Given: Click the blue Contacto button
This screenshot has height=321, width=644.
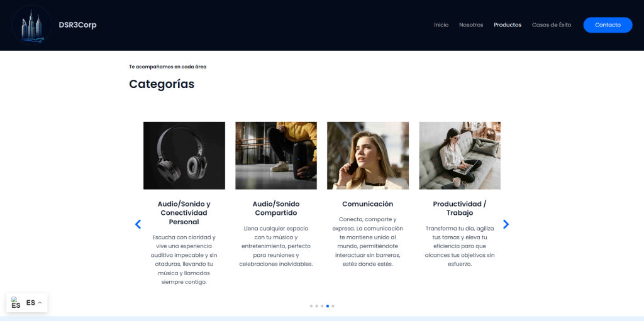Looking at the screenshot, I should point(608,25).
